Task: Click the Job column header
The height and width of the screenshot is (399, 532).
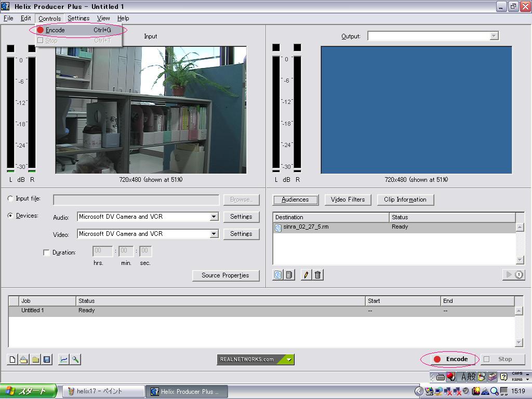Action: point(47,301)
